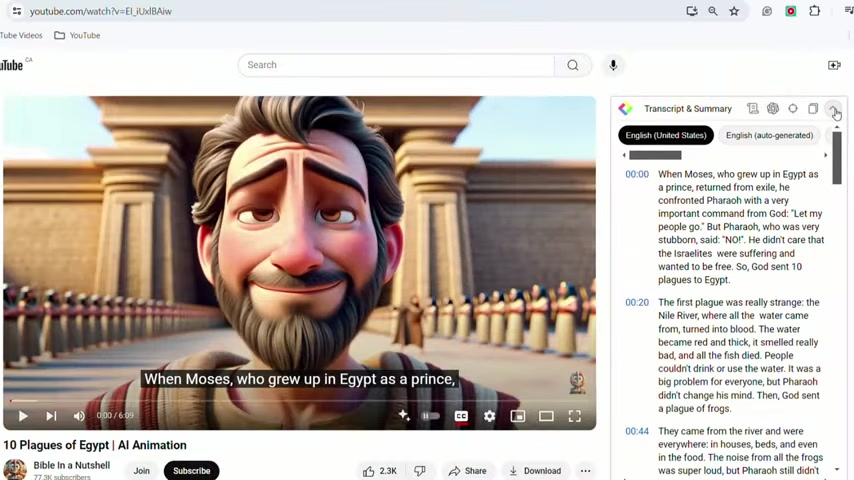Open the browser extensions puzzle icon
The image size is (854, 480).
tap(814, 11)
